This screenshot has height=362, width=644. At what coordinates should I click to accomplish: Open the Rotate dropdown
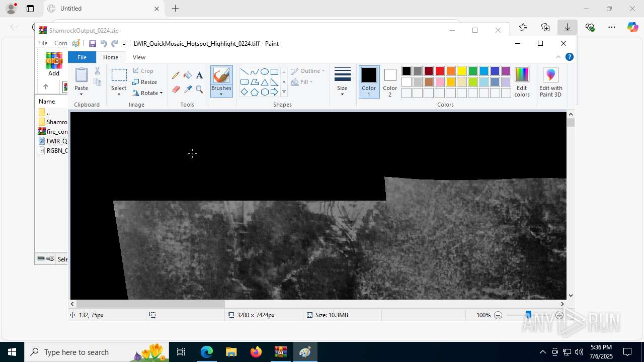[x=147, y=93]
